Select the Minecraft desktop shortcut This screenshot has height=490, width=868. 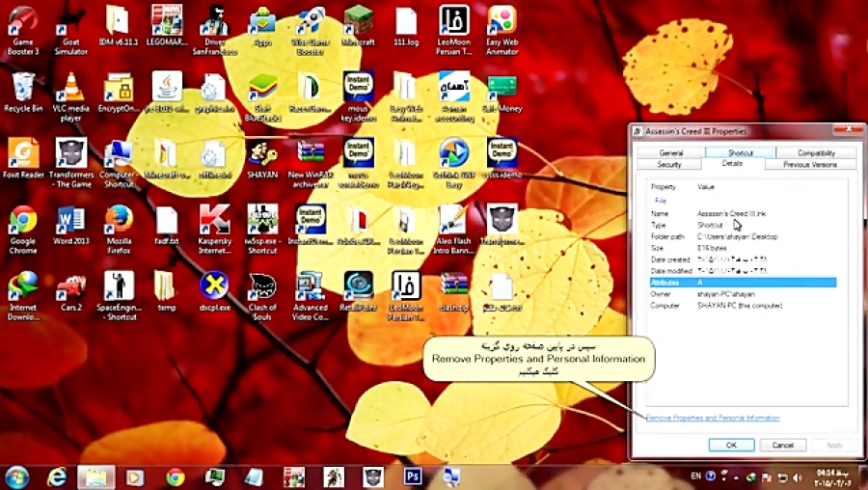click(x=358, y=26)
